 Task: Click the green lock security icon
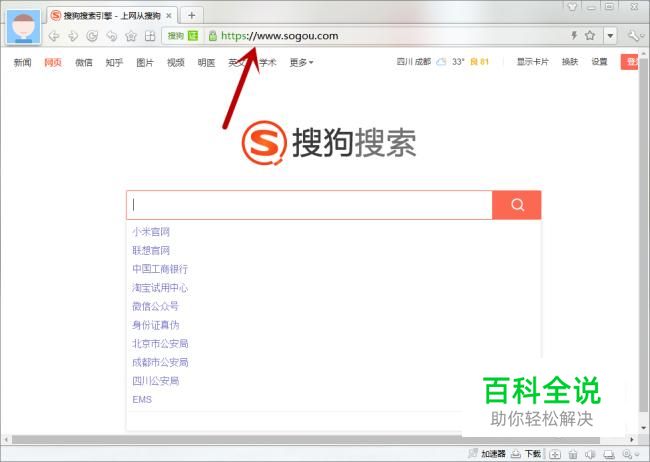[x=213, y=36]
